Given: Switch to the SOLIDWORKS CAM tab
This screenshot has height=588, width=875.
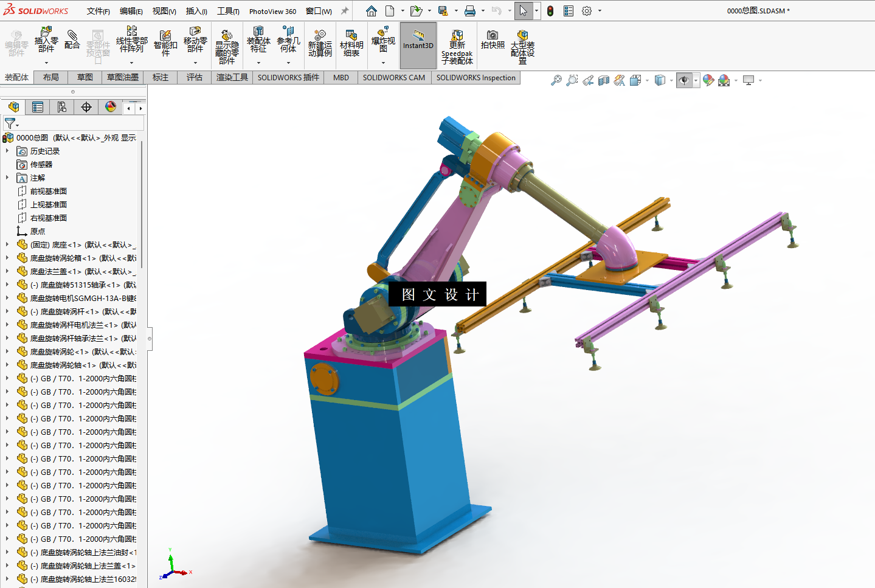Looking at the screenshot, I should pos(394,77).
